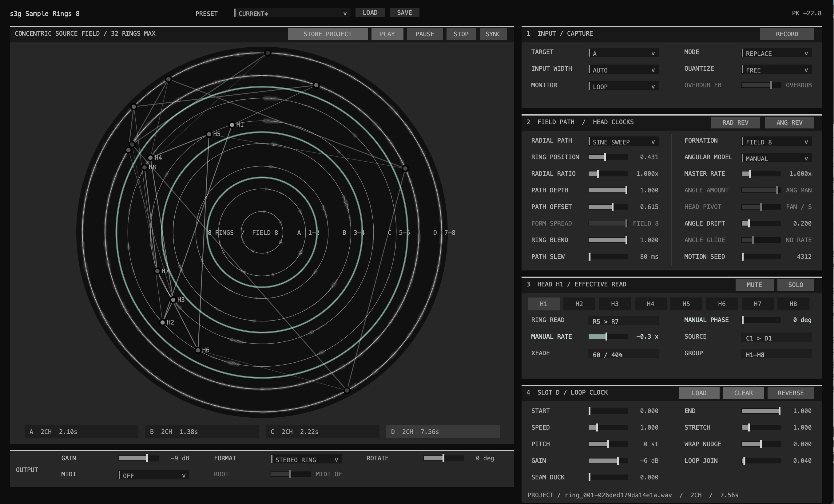Open the INPUT WIDTH dropdown

click(x=623, y=70)
